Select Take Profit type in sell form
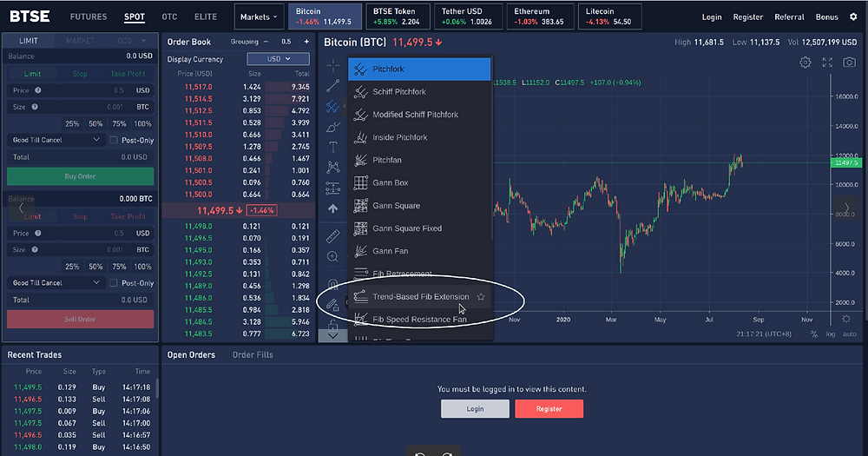 [128, 216]
